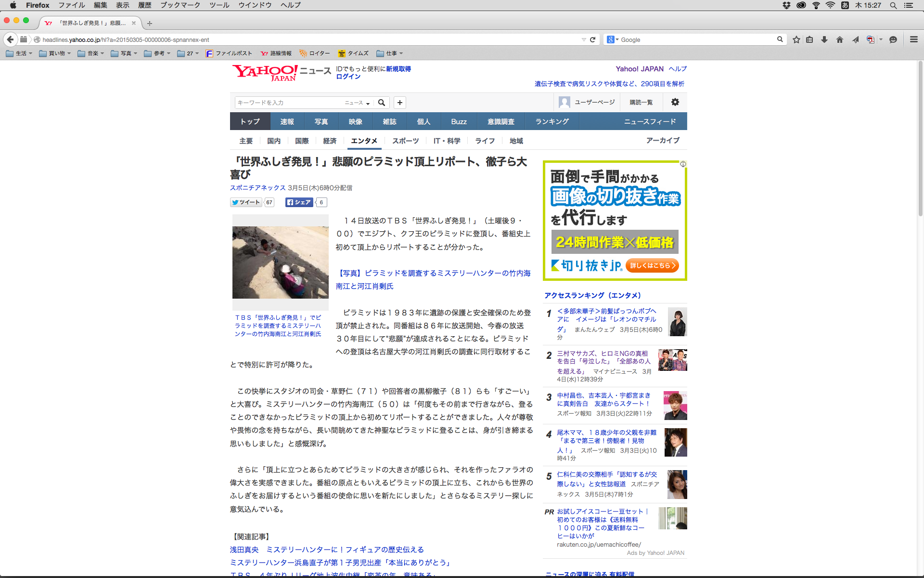Bookmark this page with star icon

[796, 39]
